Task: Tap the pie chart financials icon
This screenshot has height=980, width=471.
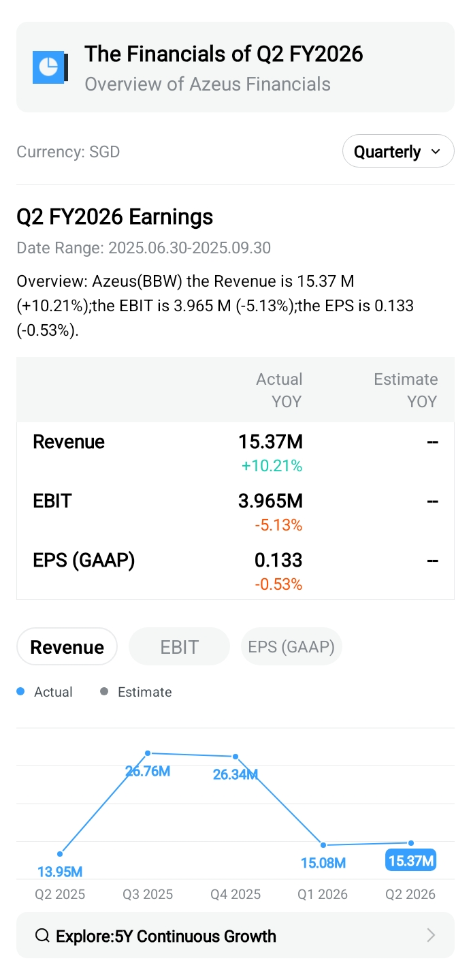Action: point(50,67)
